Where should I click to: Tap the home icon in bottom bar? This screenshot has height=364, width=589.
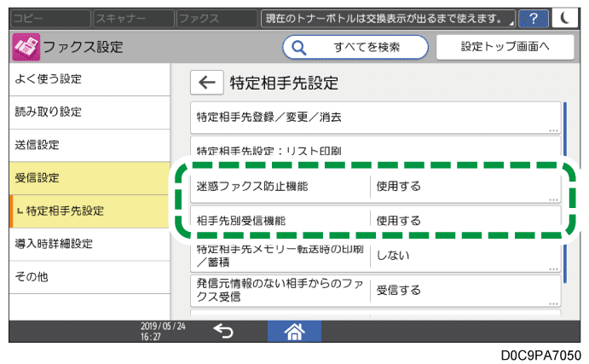[x=294, y=332]
